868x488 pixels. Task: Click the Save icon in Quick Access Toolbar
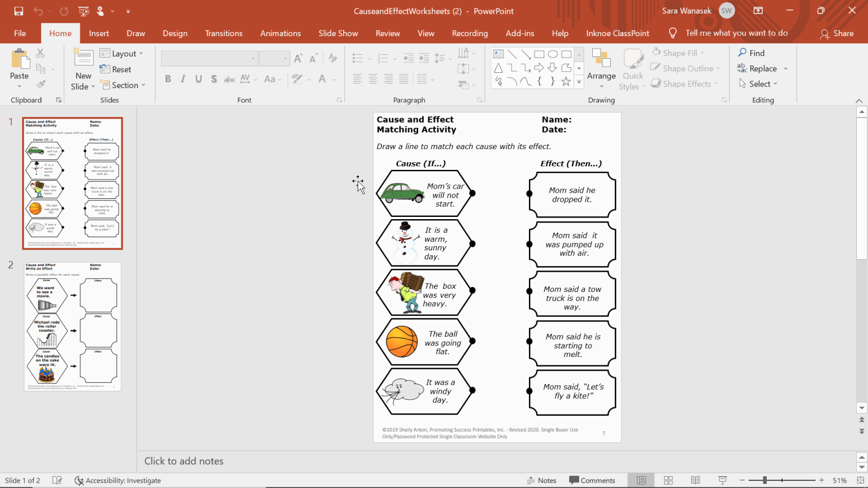(x=19, y=10)
